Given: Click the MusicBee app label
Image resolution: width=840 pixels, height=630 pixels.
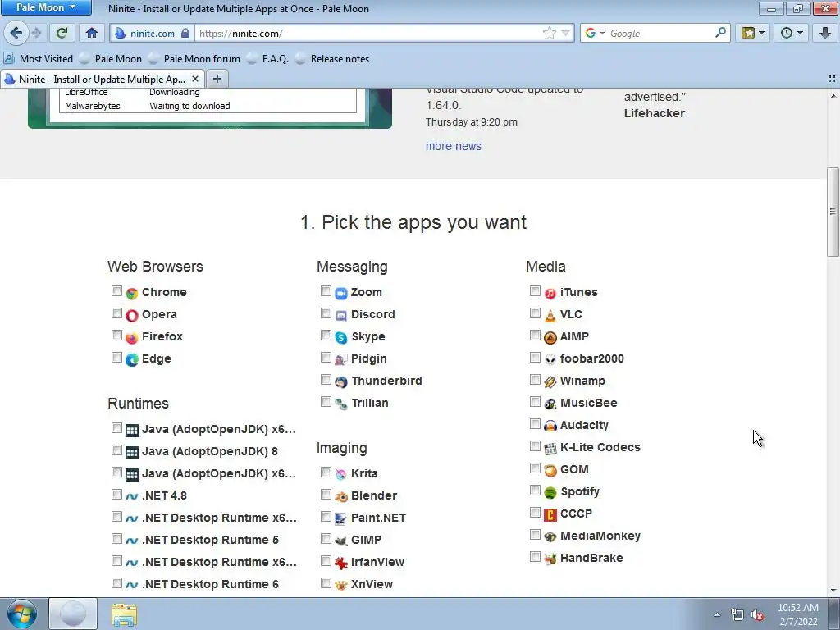Looking at the screenshot, I should pyautogui.click(x=588, y=403).
